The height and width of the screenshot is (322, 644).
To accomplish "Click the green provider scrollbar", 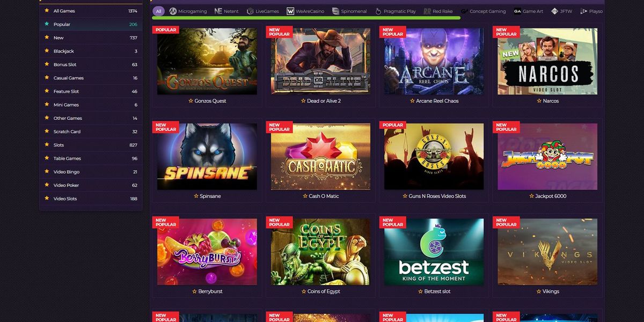I will pos(306,18).
